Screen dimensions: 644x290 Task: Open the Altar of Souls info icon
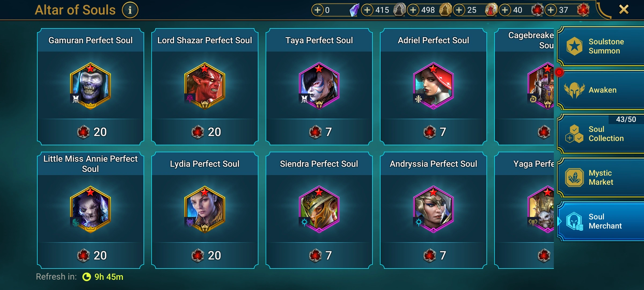pos(130,10)
